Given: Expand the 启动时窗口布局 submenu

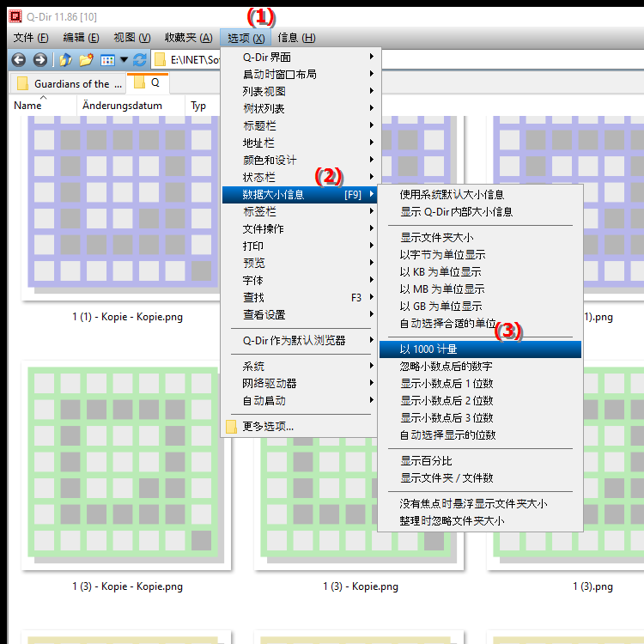Looking at the screenshot, I should point(300,74).
